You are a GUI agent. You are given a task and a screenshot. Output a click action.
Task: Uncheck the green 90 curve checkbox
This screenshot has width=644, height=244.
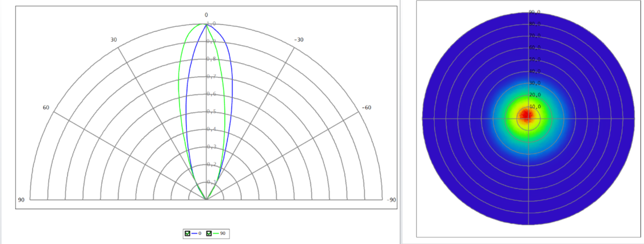coord(209,233)
